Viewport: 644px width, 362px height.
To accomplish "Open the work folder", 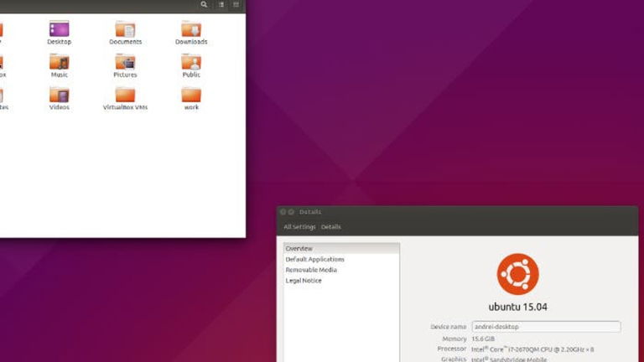I will click(191, 98).
